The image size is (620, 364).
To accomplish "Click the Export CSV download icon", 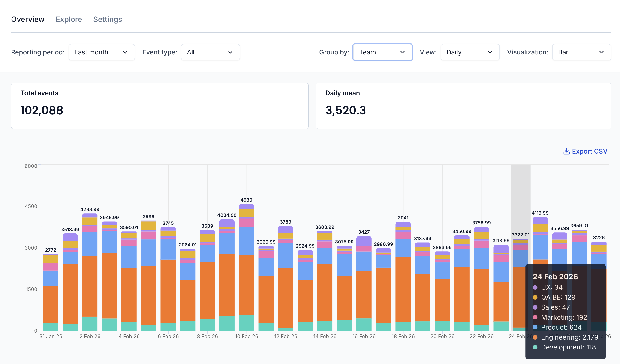I will coord(566,151).
